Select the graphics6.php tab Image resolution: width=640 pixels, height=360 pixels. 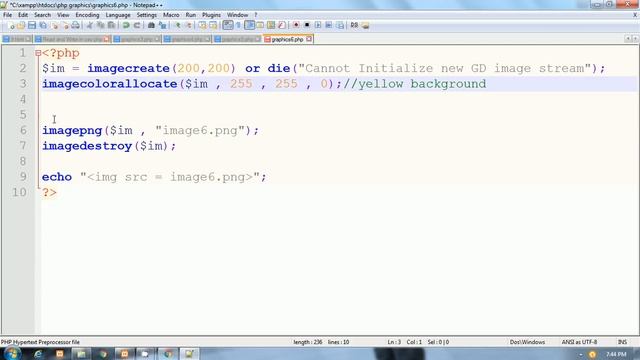[287, 40]
